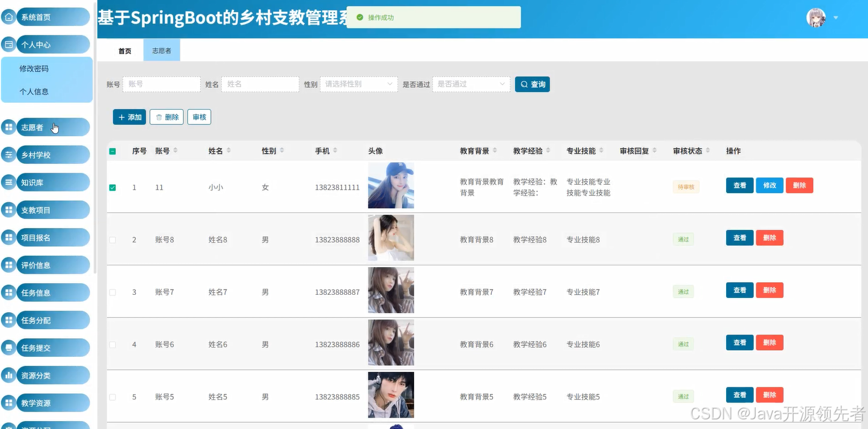Screen dimensions: 868x429
Task: Click the 审核 button
Action: (x=199, y=117)
